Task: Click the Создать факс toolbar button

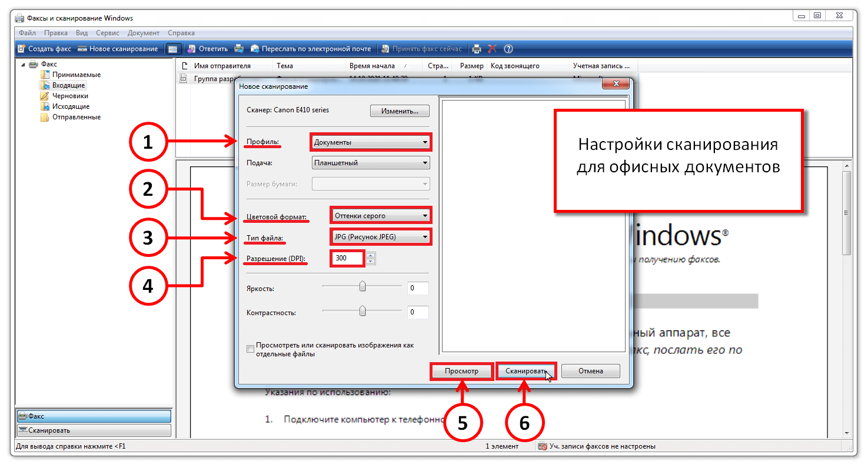Action: tap(44, 49)
